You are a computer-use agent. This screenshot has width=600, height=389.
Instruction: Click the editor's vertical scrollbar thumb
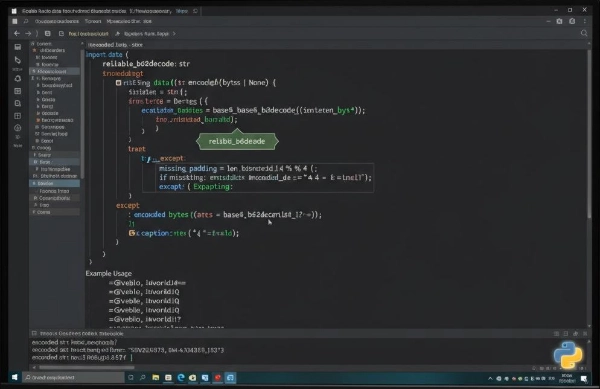pyautogui.click(x=590, y=134)
